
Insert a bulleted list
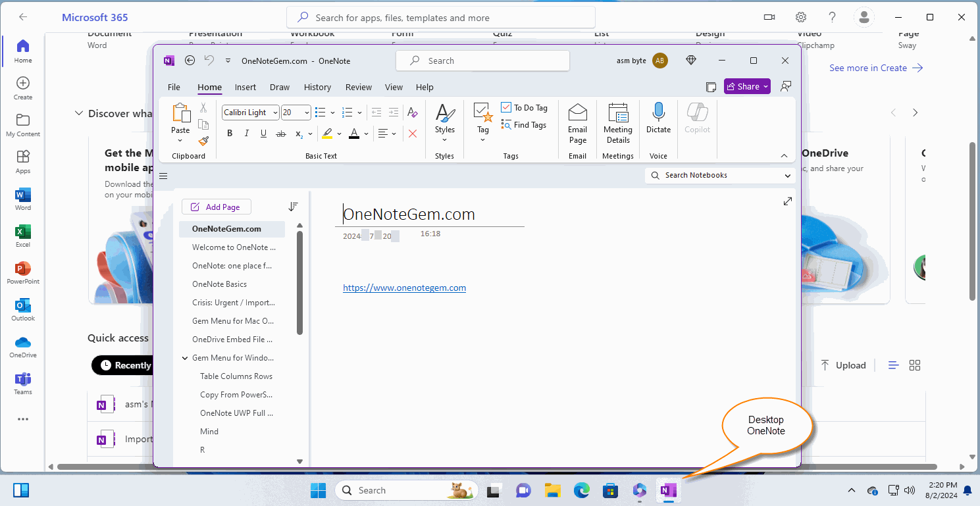click(321, 113)
